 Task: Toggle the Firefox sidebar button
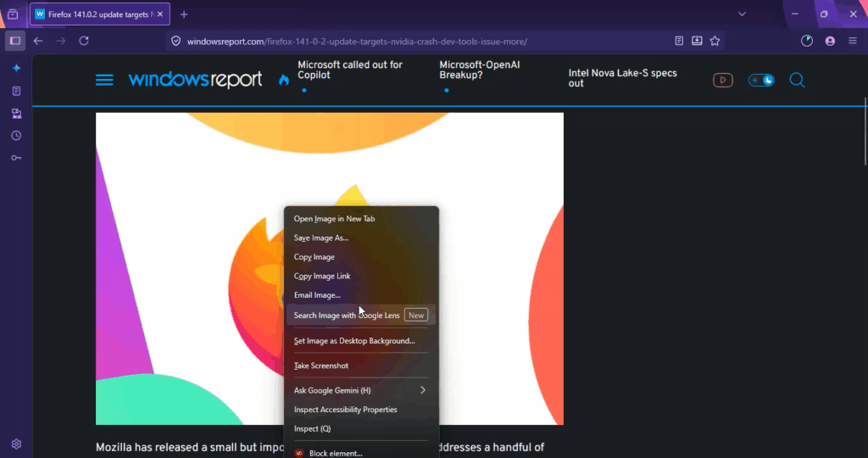click(15, 41)
